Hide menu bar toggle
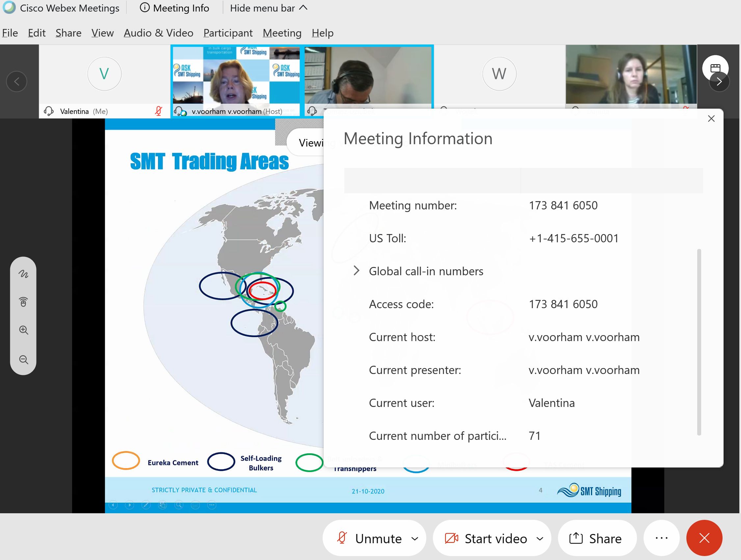This screenshot has height=560, width=741. click(268, 8)
